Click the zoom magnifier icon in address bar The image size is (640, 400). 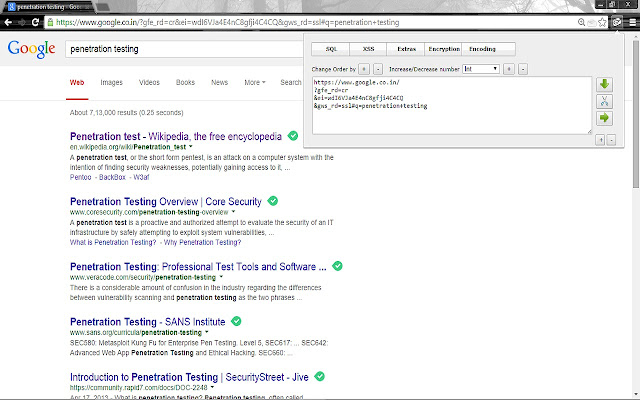point(581,22)
